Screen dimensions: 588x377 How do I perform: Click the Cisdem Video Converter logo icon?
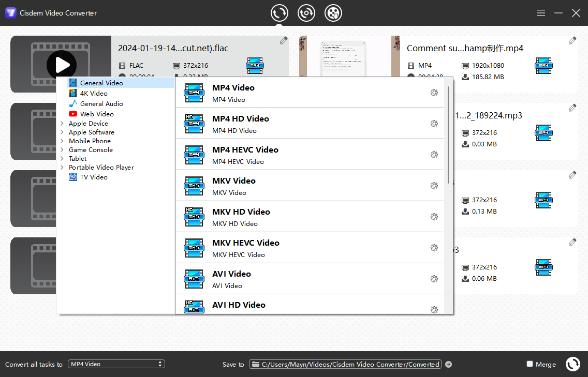coord(11,13)
